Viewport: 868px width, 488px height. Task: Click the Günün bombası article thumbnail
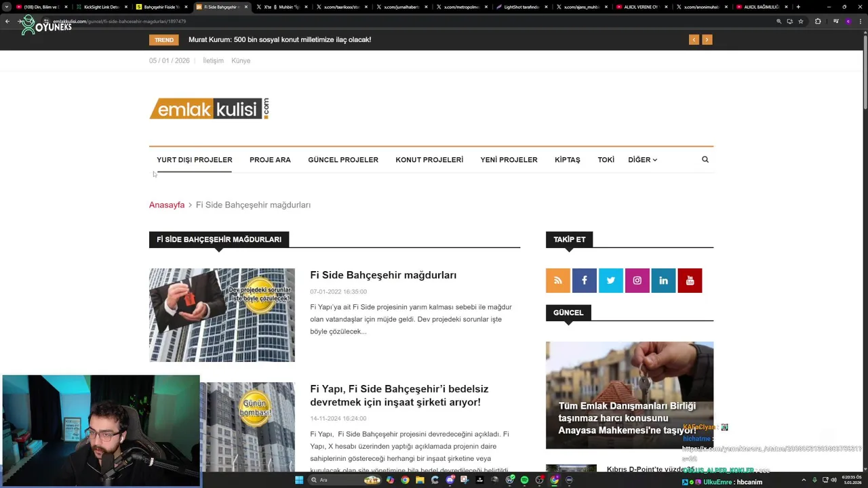(248, 427)
